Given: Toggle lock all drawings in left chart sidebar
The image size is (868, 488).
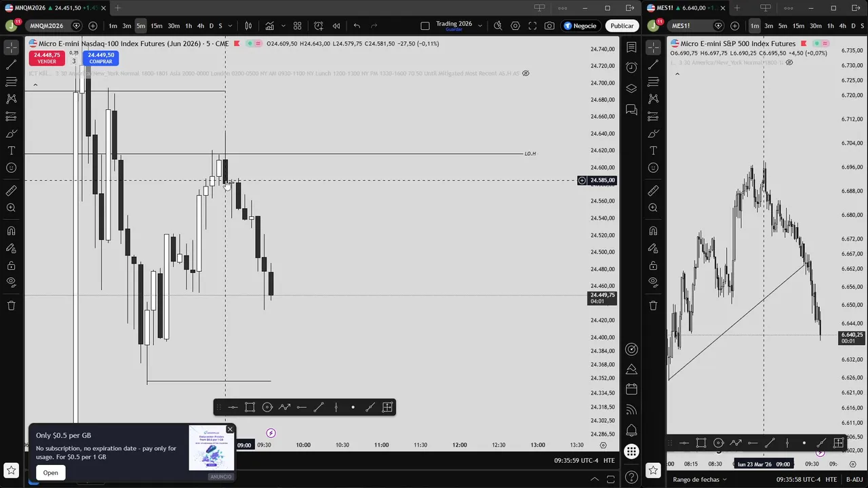Looking at the screenshot, I should click(11, 266).
